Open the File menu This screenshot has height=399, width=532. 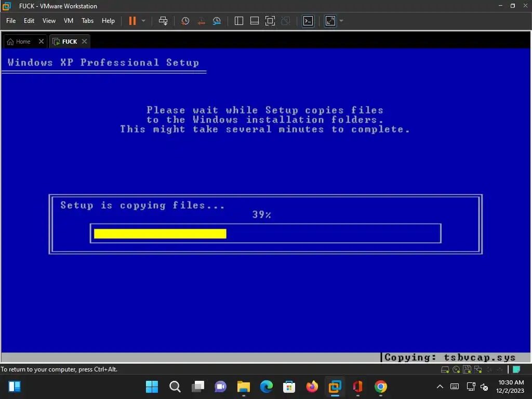pyautogui.click(x=11, y=21)
